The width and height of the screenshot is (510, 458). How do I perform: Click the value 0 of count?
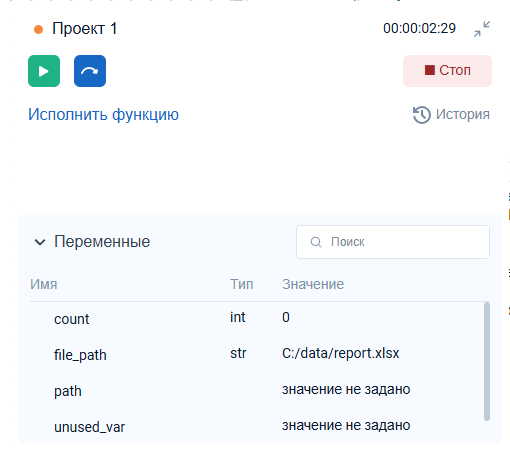[x=286, y=317]
